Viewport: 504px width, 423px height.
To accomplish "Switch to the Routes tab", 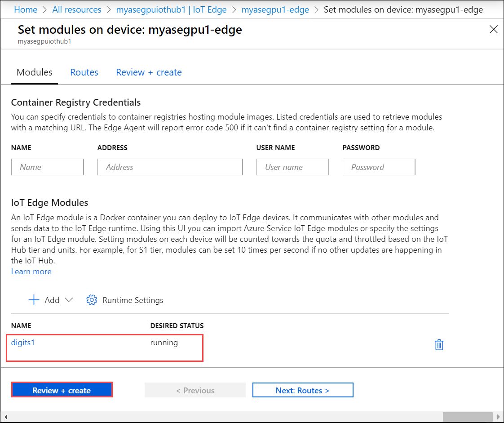I will pyautogui.click(x=84, y=72).
